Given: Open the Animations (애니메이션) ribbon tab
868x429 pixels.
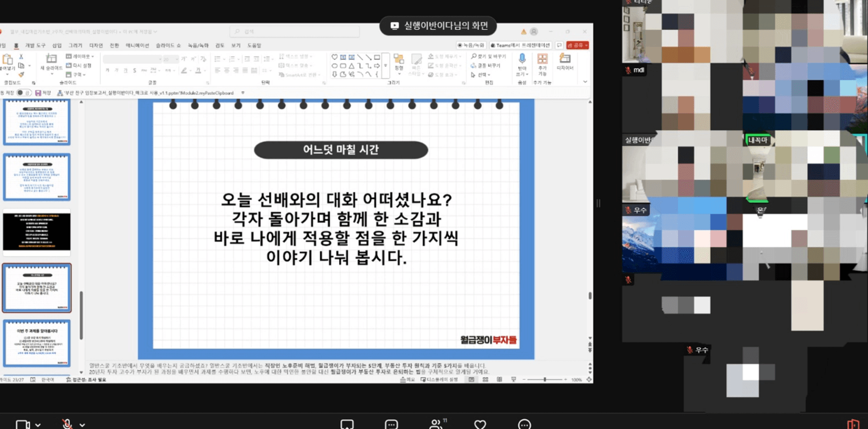Looking at the screenshot, I should pos(137,46).
